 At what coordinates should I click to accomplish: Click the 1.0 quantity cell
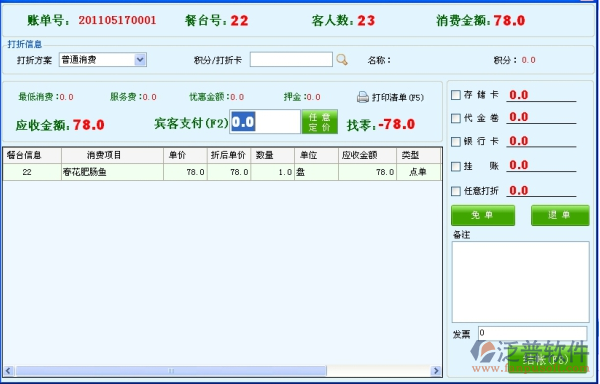[x=272, y=172]
